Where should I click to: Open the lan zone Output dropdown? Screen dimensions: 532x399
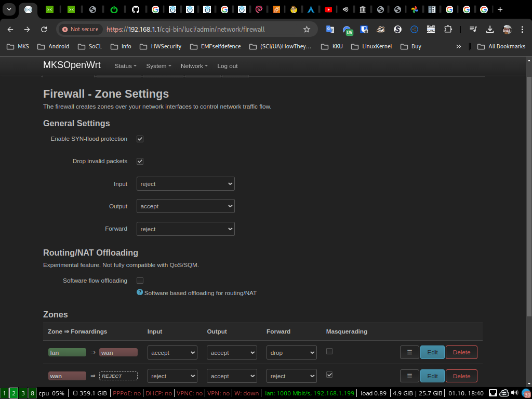(232, 353)
